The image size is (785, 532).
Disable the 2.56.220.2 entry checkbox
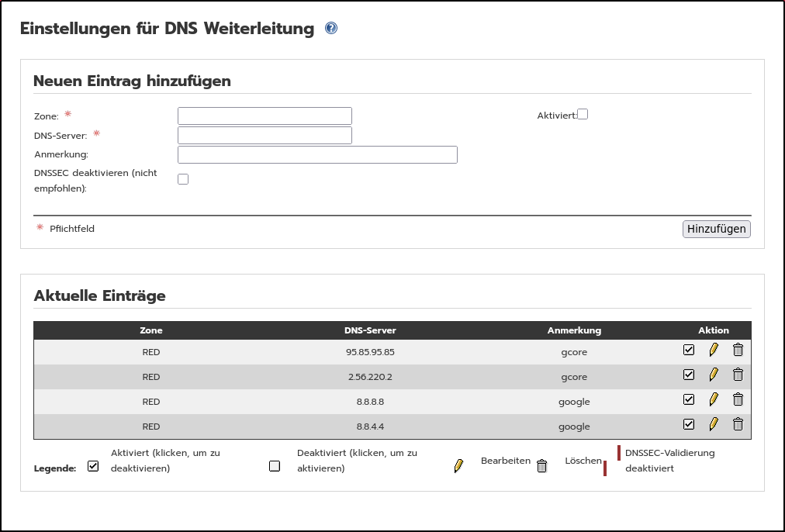coord(689,375)
